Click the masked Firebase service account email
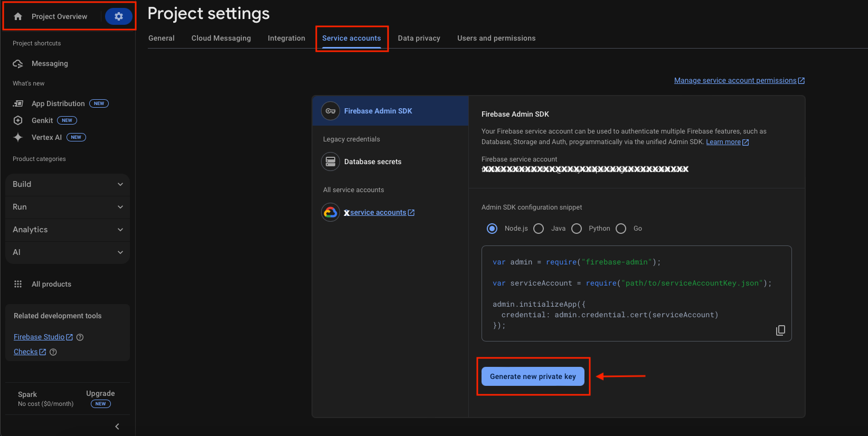 click(x=585, y=169)
